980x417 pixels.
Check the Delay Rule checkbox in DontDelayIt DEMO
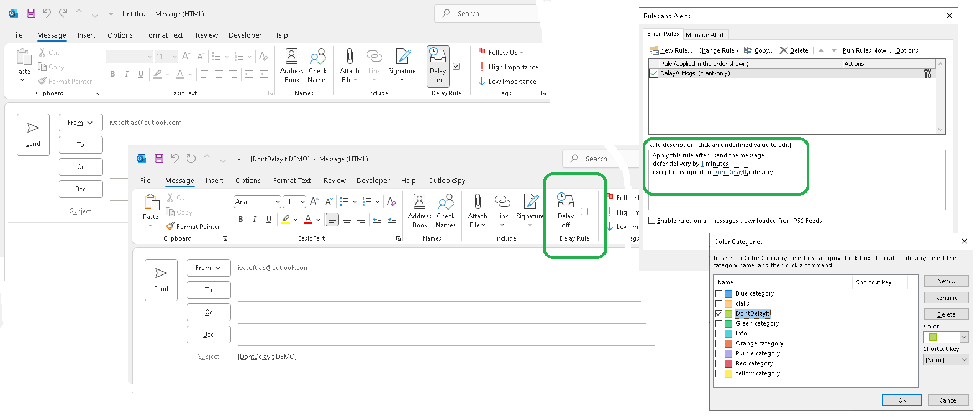[x=584, y=212]
